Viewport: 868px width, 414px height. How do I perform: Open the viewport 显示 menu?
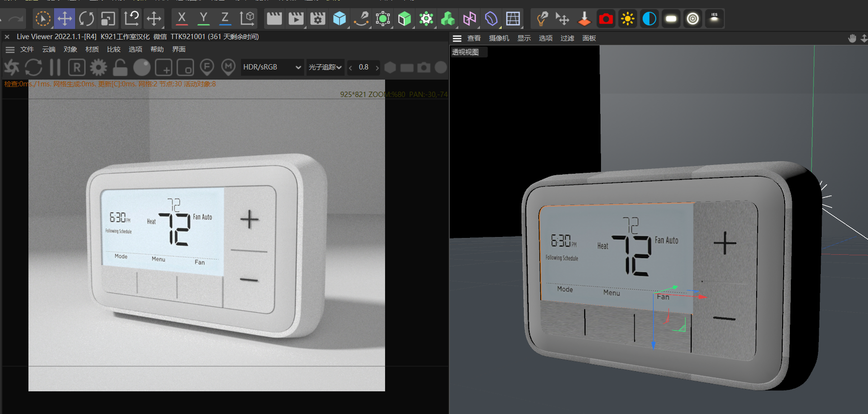(524, 38)
